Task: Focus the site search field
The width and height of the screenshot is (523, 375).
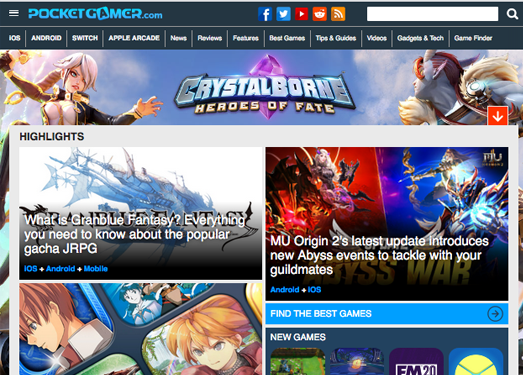Action: 433,14
